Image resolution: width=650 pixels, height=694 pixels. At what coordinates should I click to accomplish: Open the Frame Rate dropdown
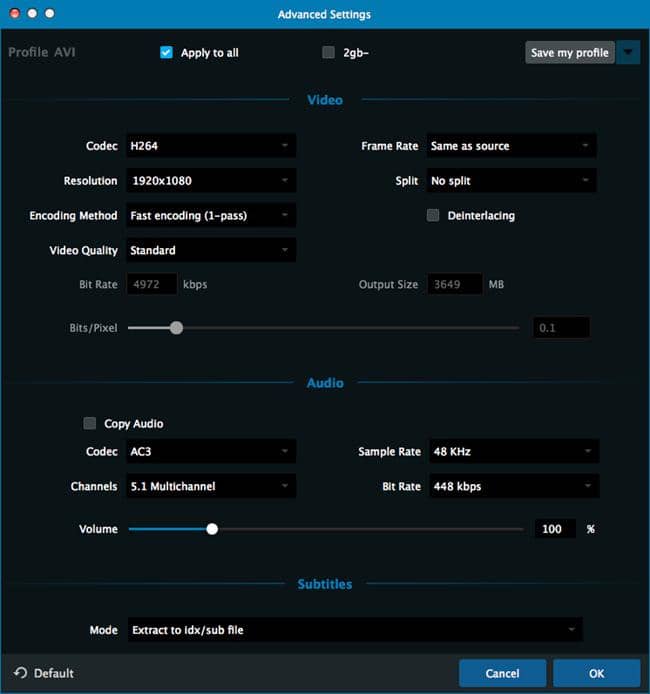(x=510, y=146)
